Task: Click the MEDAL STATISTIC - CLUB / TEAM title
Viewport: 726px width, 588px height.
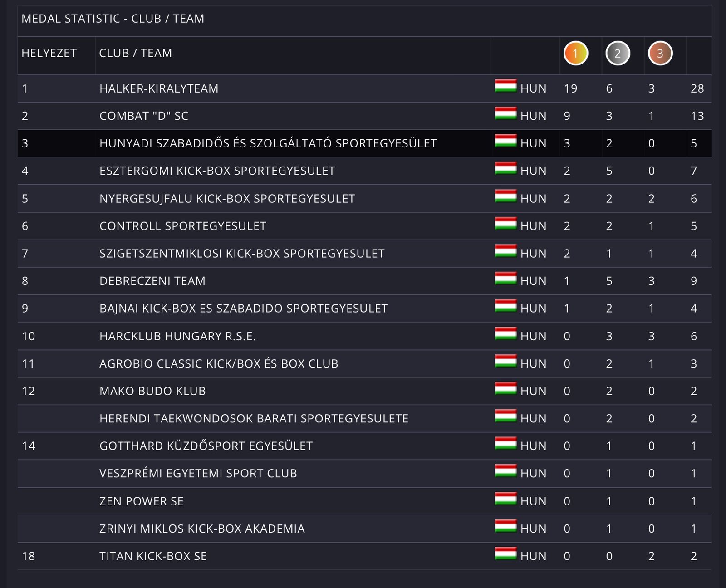Action: (x=113, y=19)
